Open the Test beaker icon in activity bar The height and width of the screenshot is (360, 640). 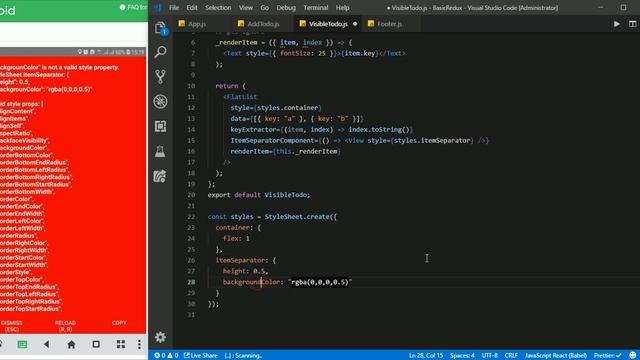tap(160, 151)
